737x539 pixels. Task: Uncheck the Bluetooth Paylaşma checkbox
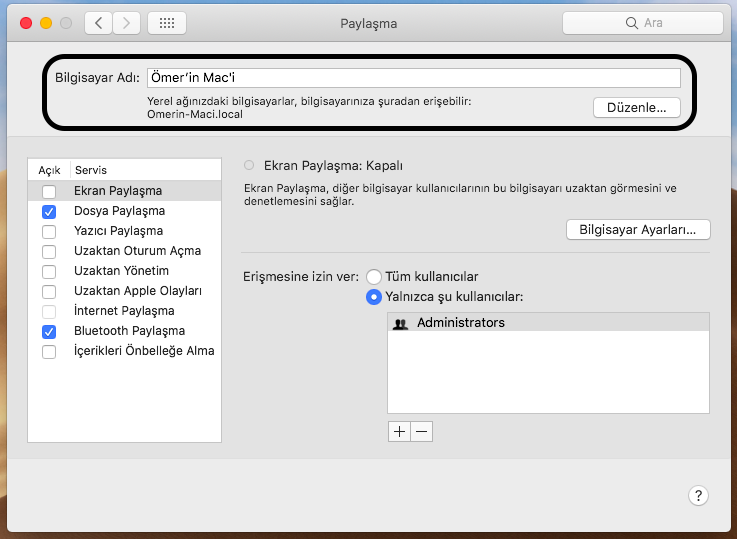49,331
